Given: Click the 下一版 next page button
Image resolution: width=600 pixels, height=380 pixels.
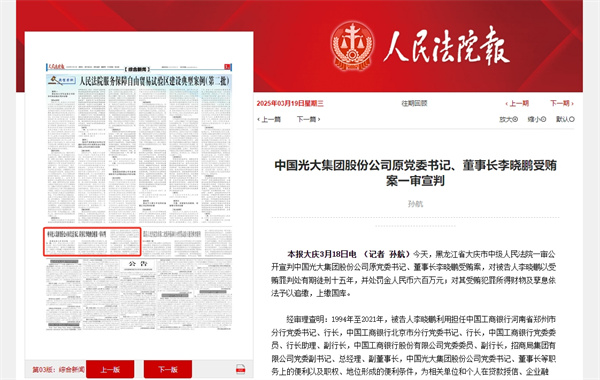Looking at the screenshot, I should [168, 369].
